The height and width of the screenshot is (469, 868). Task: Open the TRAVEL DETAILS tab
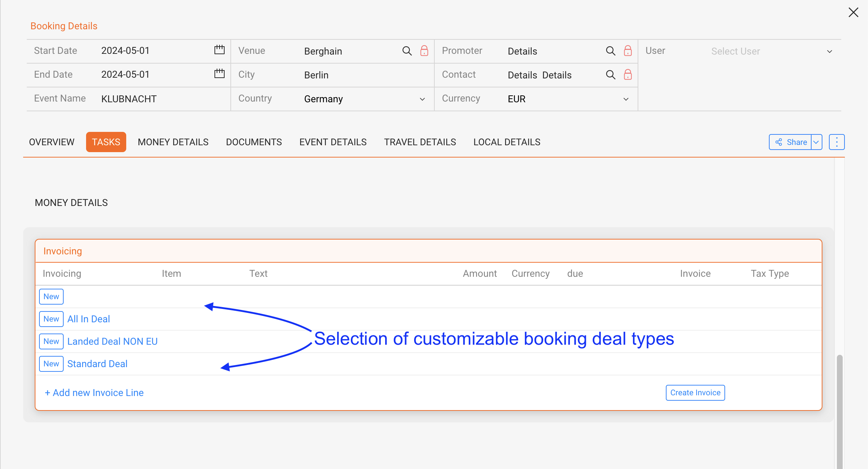[x=420, y=142]
